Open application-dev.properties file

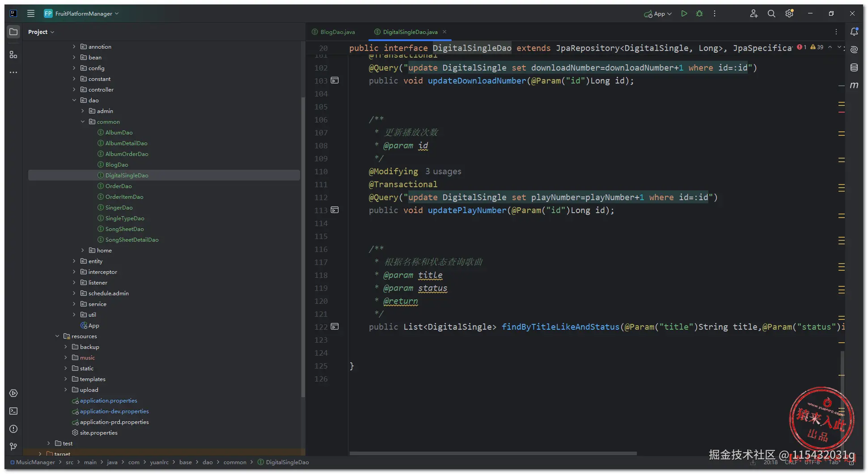click(114, 411)
